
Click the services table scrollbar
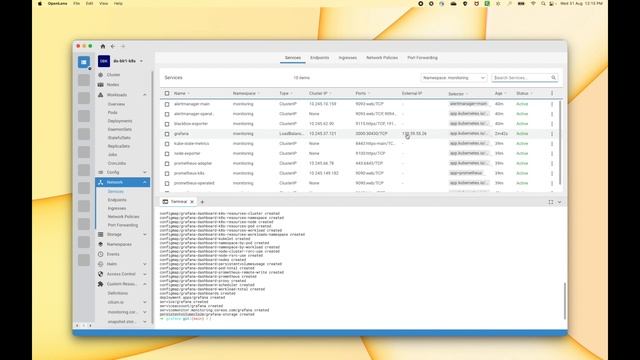(560, 142)
